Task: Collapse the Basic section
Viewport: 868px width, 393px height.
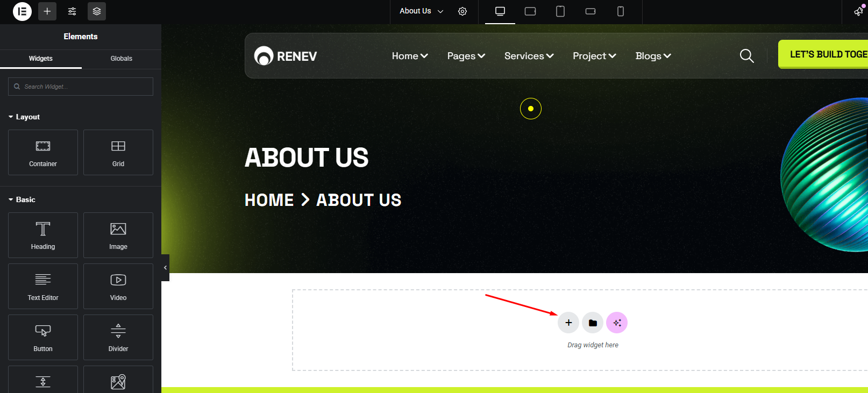Action: pos(22,199)
